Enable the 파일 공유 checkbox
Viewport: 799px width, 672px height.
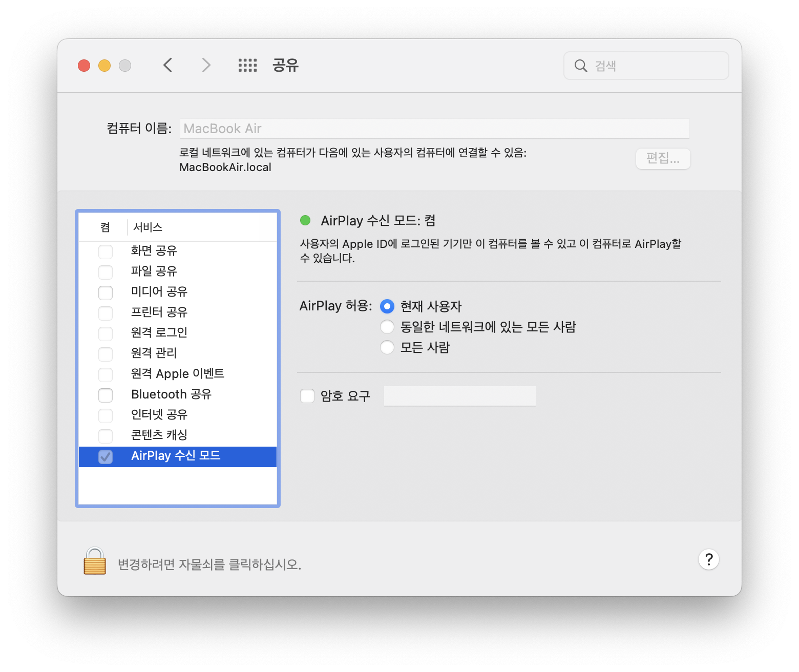point(106,272)
